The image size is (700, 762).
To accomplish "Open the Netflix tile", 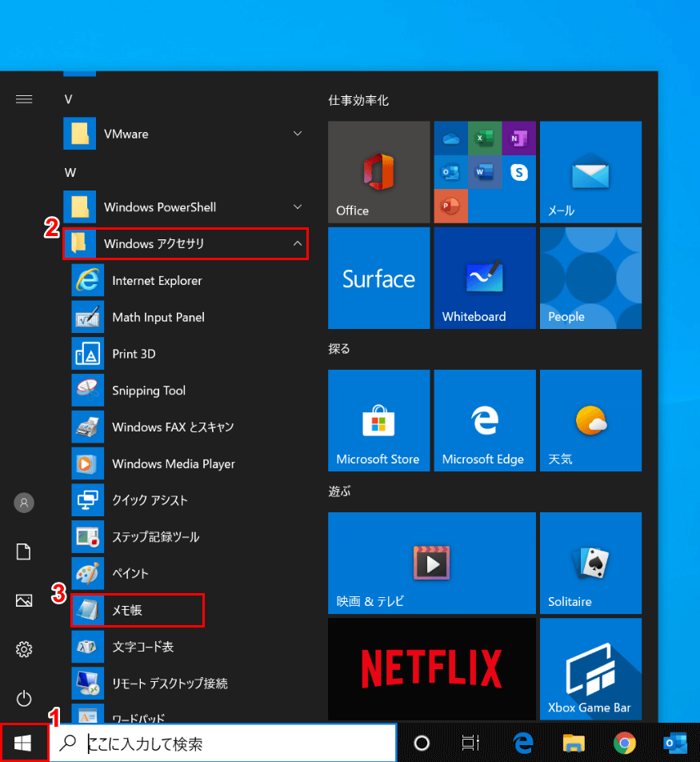I will 432,668.
